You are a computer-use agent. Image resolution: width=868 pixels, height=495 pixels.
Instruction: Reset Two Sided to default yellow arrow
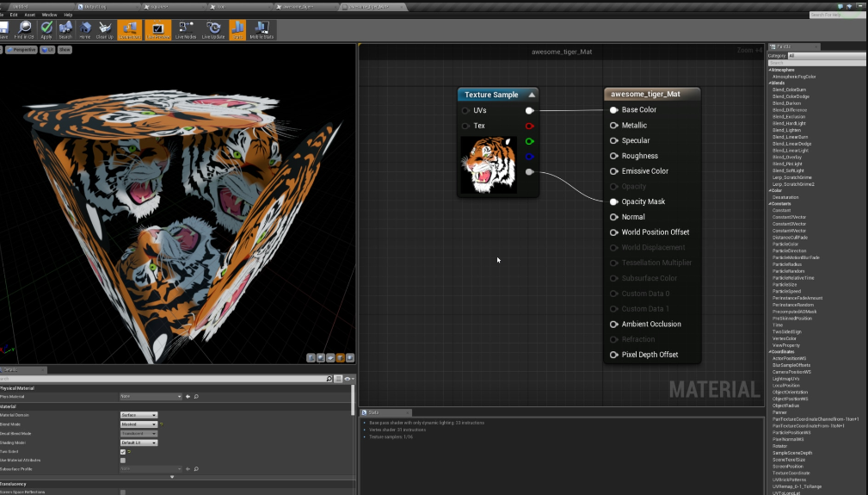click(x=129, y=452)
